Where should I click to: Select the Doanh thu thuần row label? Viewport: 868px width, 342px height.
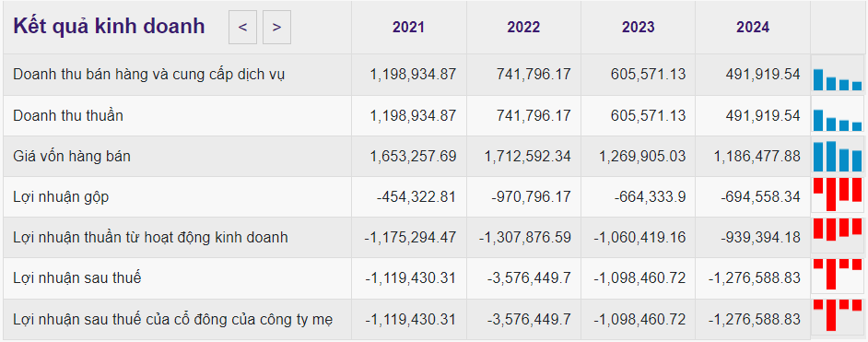click(x=68, y=115)
